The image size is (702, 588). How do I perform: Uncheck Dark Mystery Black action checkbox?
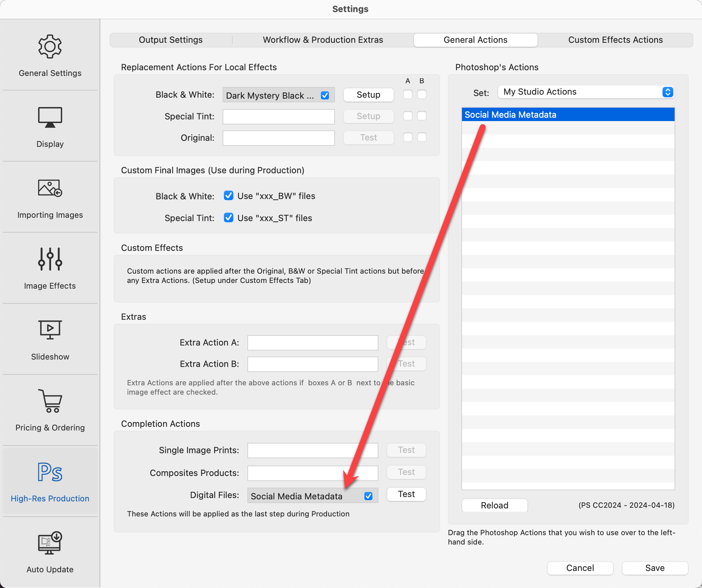point(325,96)
